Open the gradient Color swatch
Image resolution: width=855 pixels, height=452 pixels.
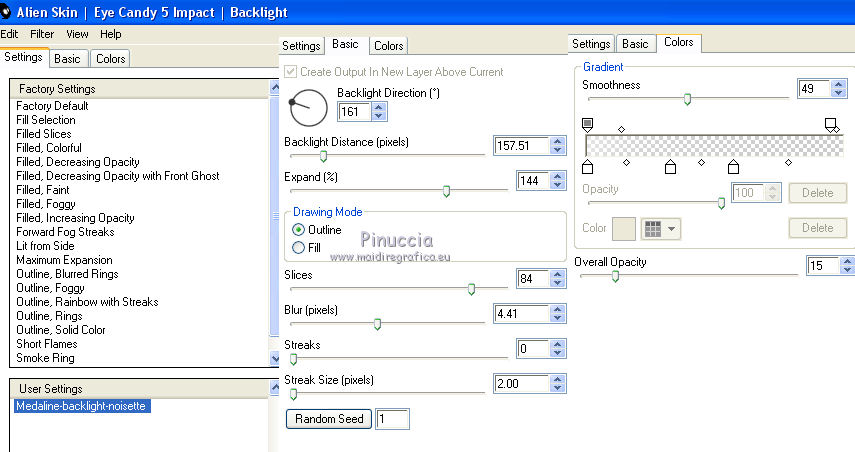[x=624, y=228]
